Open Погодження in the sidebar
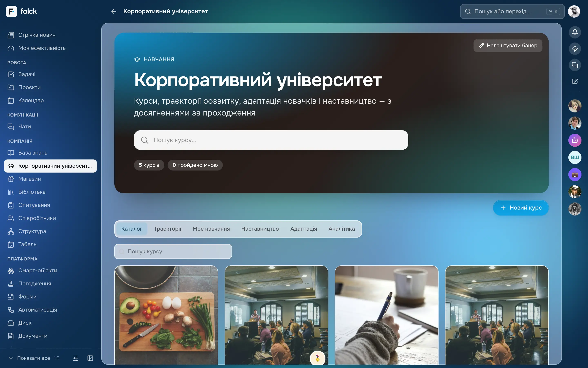Viewport: 588px width, 368px height. point(50,284)
